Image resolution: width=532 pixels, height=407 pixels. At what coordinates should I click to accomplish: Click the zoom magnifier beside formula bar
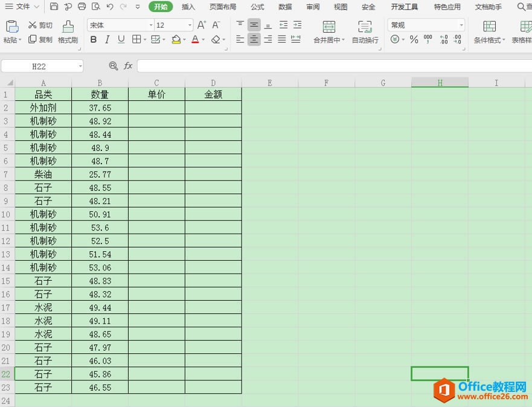(x=114, y=66)
